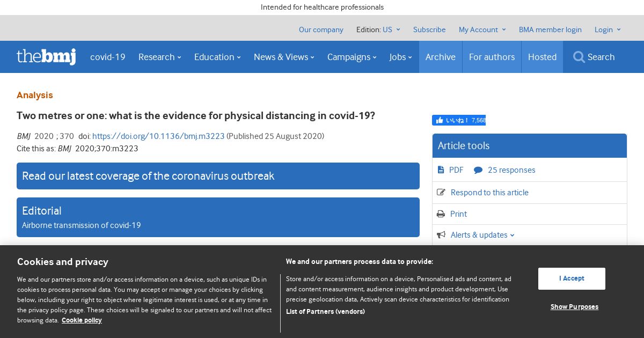Open the Cookie policy link
644x338 pixels.
pos(82,320)
